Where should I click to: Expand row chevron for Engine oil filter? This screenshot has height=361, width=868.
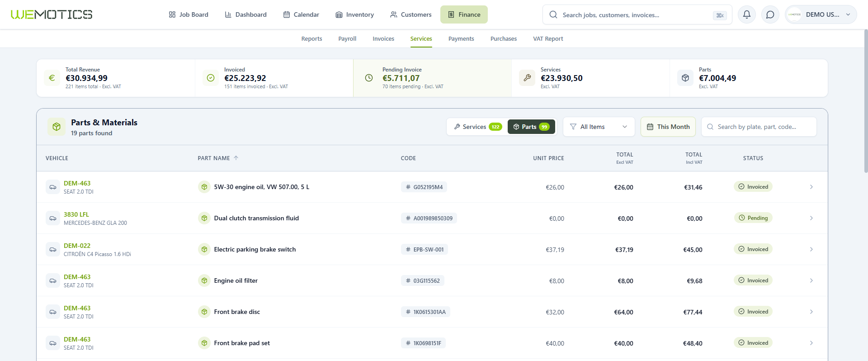(811, 280)
